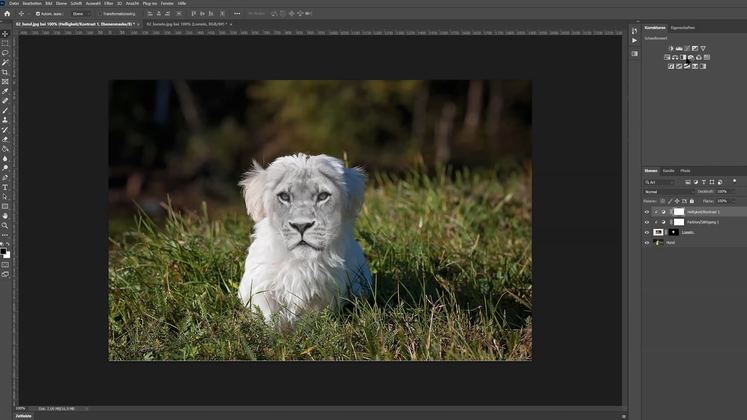Open the Fläche fill dropdown arrow
The height and width of the screenshot is (420, 747).
point(733,201)
